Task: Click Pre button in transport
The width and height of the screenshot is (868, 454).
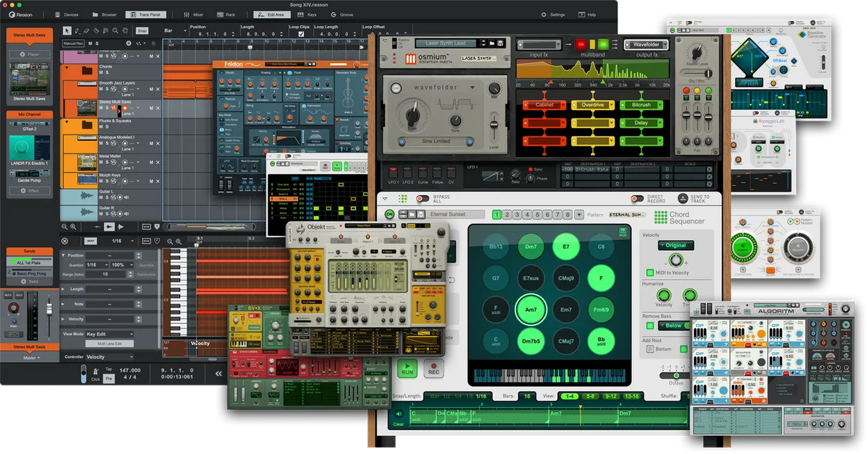Action: (109, 377)
